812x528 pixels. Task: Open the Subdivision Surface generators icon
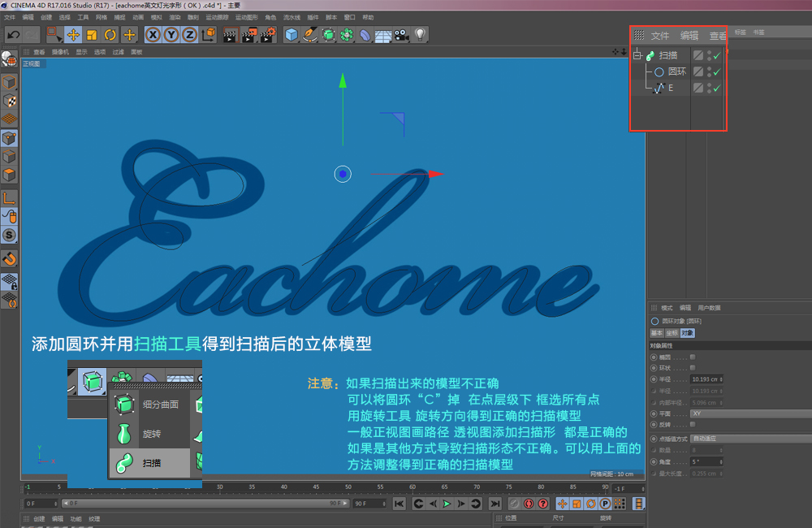click(328, 35)
